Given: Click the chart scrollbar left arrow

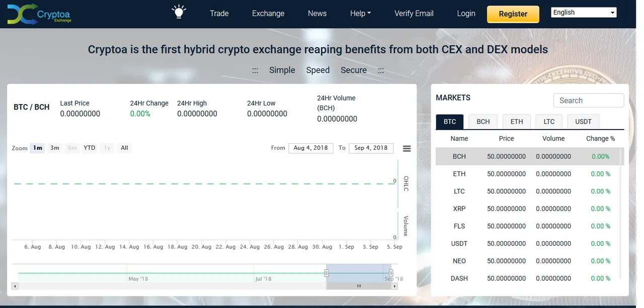Looking at the screenshot, I should click(x=15, y=286).
